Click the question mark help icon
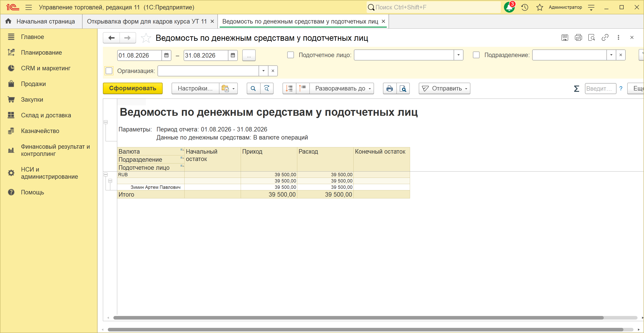644x333 pixels. pyautogui.click(x=621, y=88)
